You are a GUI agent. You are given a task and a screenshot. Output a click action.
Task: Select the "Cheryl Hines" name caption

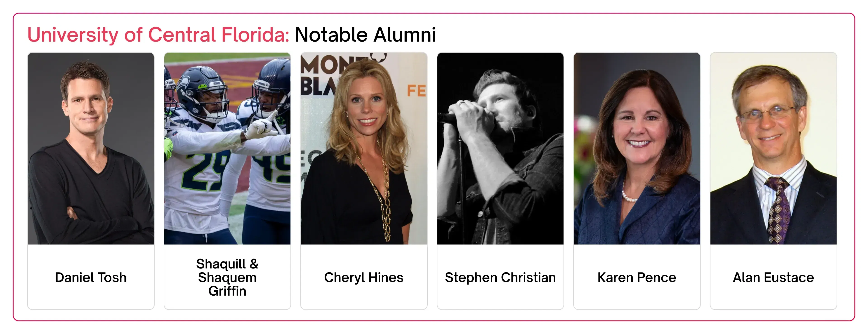tap(363, 277)
